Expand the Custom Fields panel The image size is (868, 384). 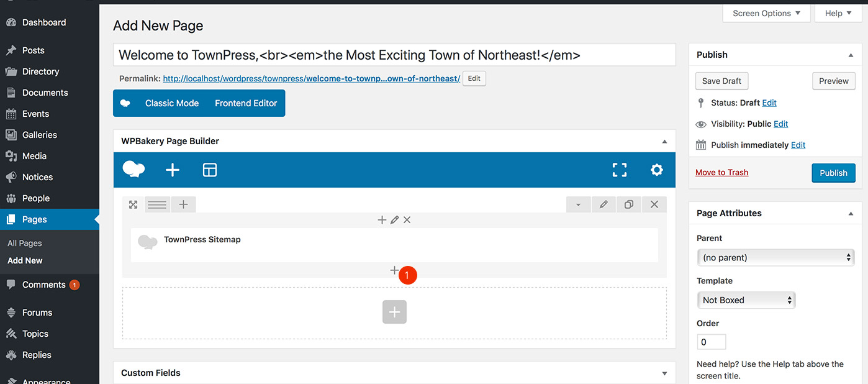pos(664,373)
